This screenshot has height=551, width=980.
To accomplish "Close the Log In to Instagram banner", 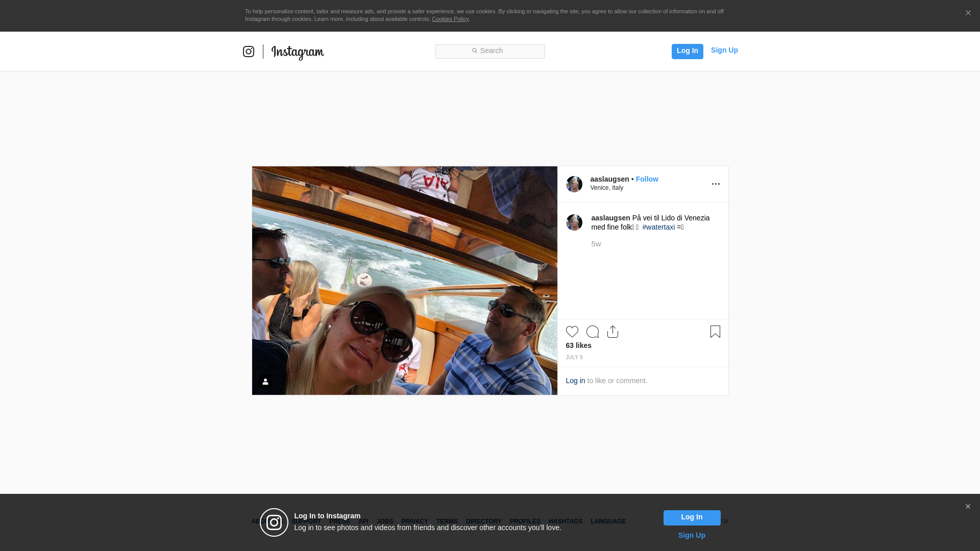I will pos(968,507).
